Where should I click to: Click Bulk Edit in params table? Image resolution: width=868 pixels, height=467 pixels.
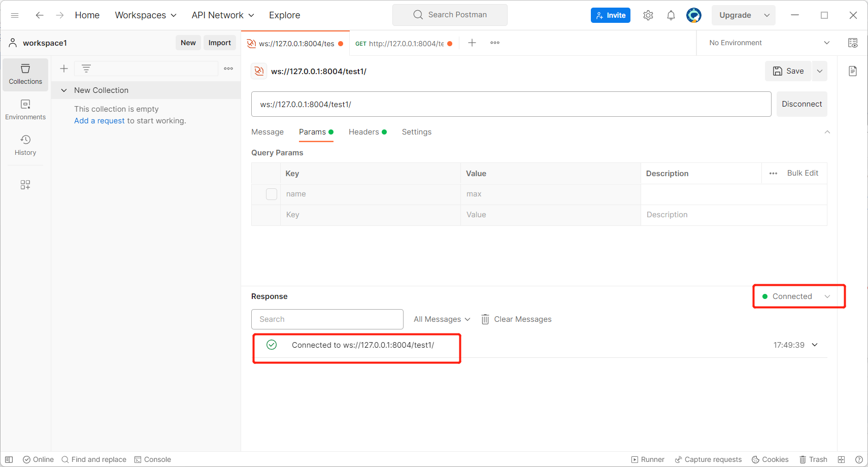803,173
